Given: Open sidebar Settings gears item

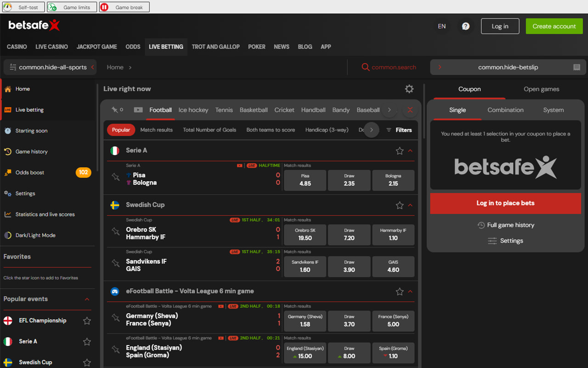Looking at the screenshot, I should pyautogui.click(x=48, y=194).
